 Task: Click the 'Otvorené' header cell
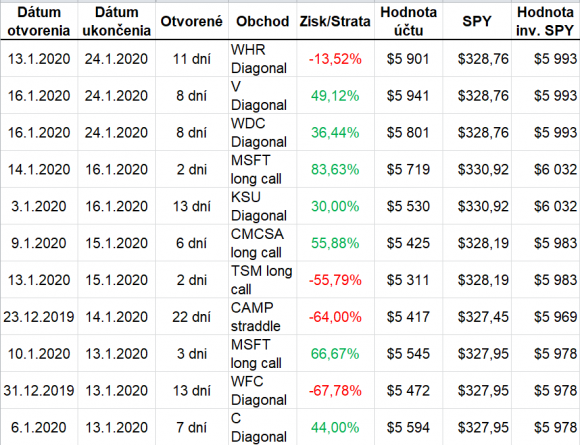click(192, 21)
